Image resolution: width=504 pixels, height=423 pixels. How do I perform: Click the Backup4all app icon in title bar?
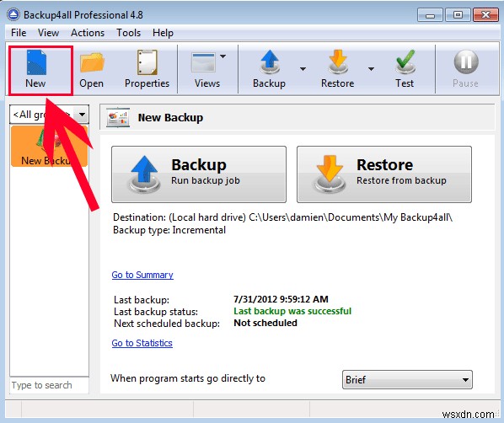(x=13, y=15)
